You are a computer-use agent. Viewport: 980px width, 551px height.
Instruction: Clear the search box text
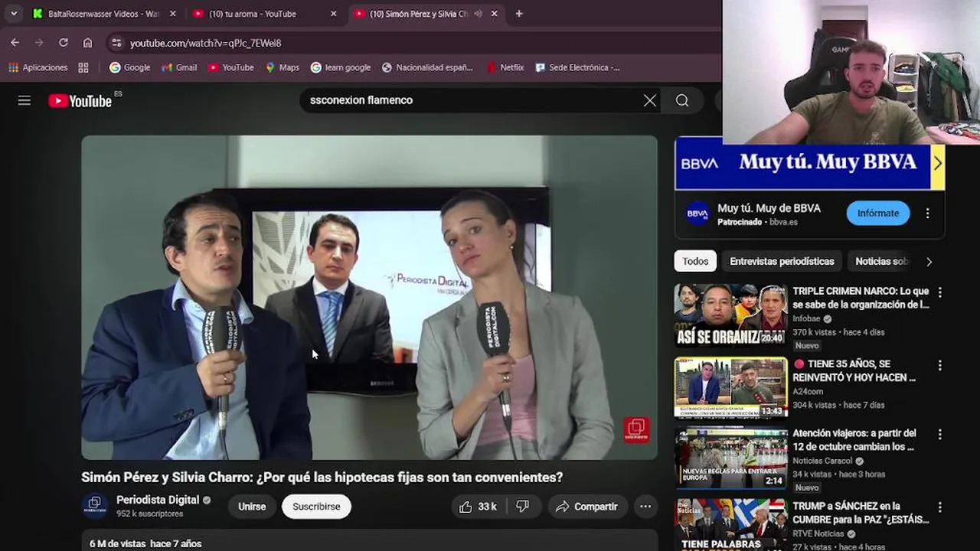click(649, 100)
